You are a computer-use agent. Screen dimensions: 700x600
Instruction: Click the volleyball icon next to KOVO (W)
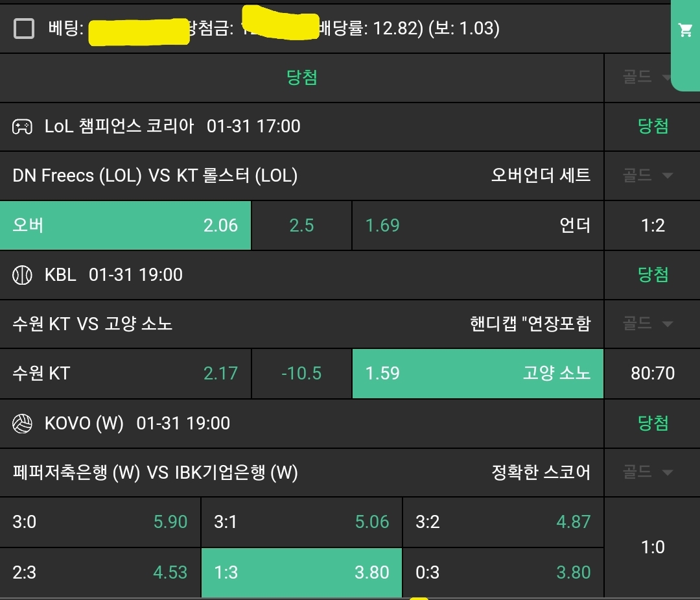[x=22, y=424]
